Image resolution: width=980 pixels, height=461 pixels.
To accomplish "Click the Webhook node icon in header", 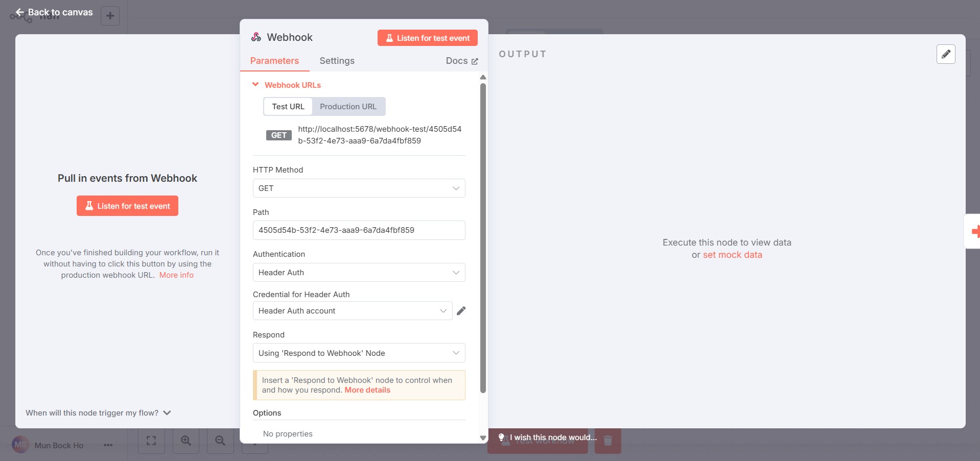I will point(256,37).
